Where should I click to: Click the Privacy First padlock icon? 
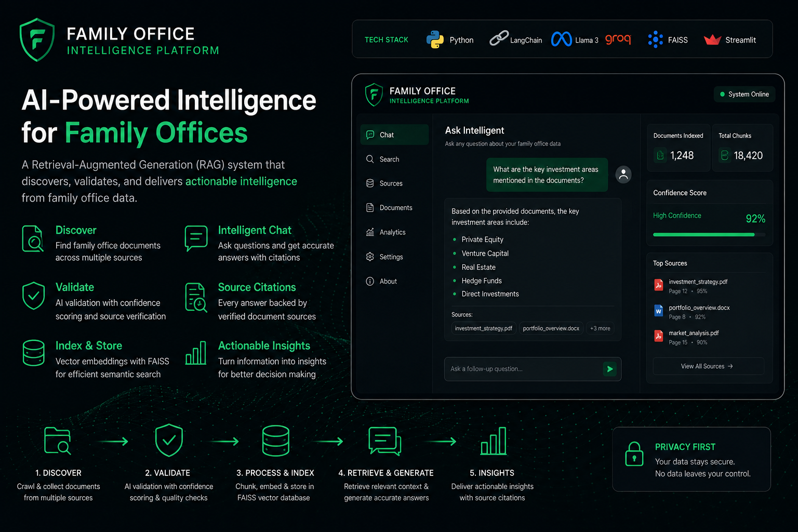(x=634, y=454)
